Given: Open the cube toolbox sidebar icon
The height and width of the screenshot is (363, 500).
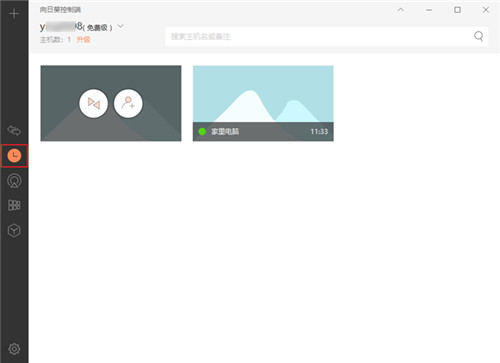Looking at the screenshot, I should (14, 230).
